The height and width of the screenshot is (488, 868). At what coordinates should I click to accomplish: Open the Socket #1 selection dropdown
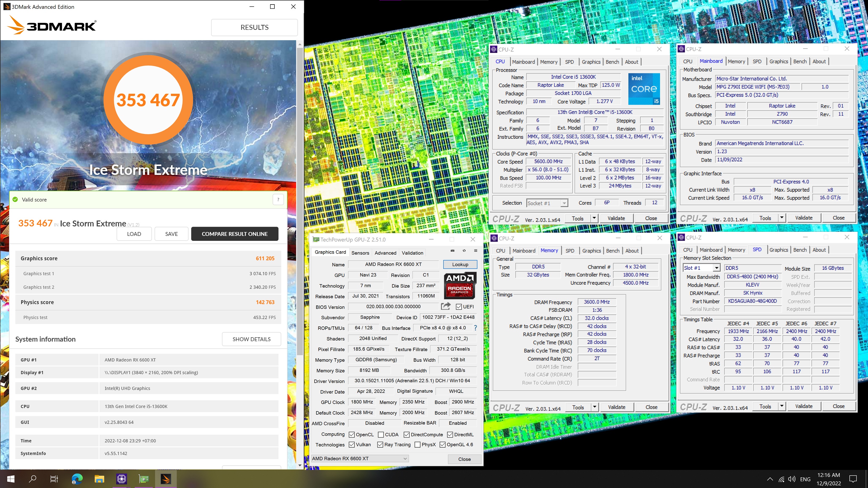coord(547,203)
